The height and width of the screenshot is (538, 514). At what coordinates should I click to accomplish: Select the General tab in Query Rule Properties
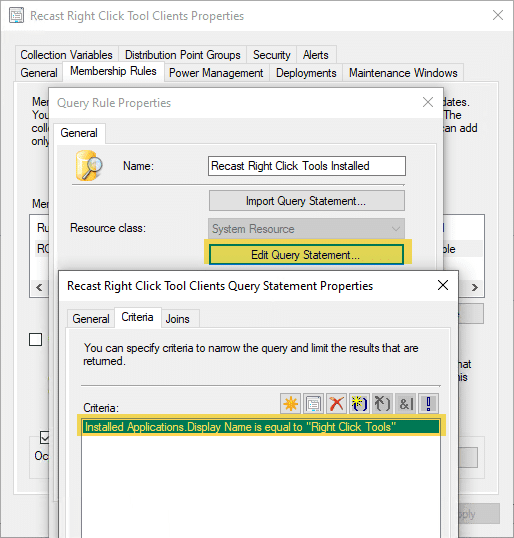coord(79,133)
